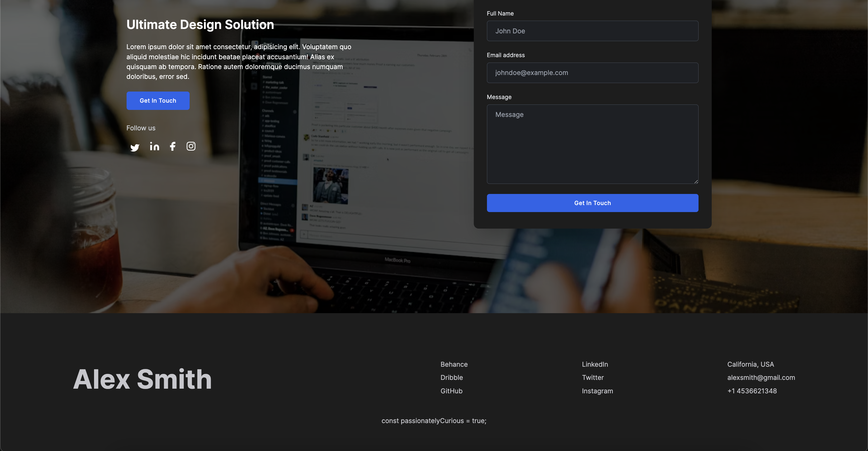Focus the Full Name input field

(x=592, y=31)
